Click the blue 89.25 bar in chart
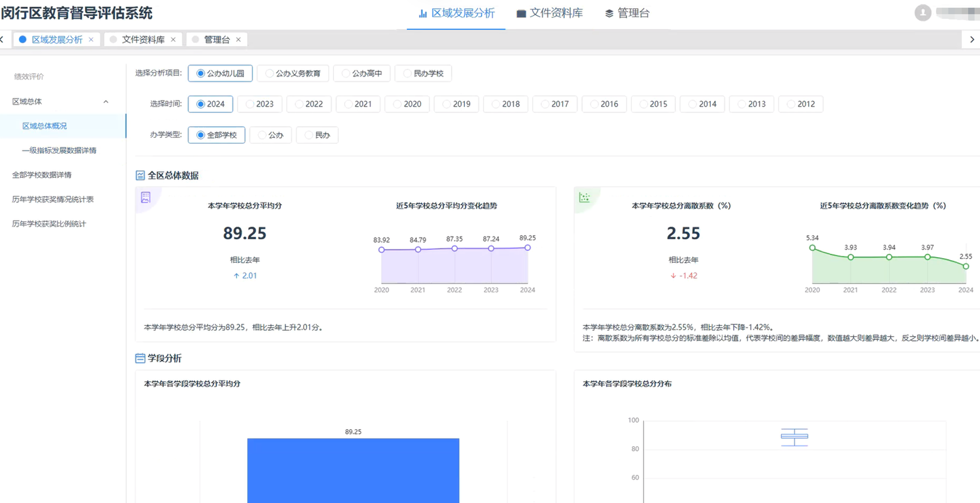Screen dimensions: 980x503 coord(353,471)
